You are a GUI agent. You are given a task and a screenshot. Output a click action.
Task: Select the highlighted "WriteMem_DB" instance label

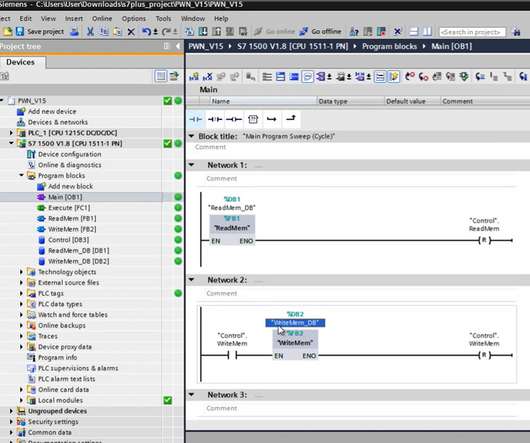click(295, 323)
